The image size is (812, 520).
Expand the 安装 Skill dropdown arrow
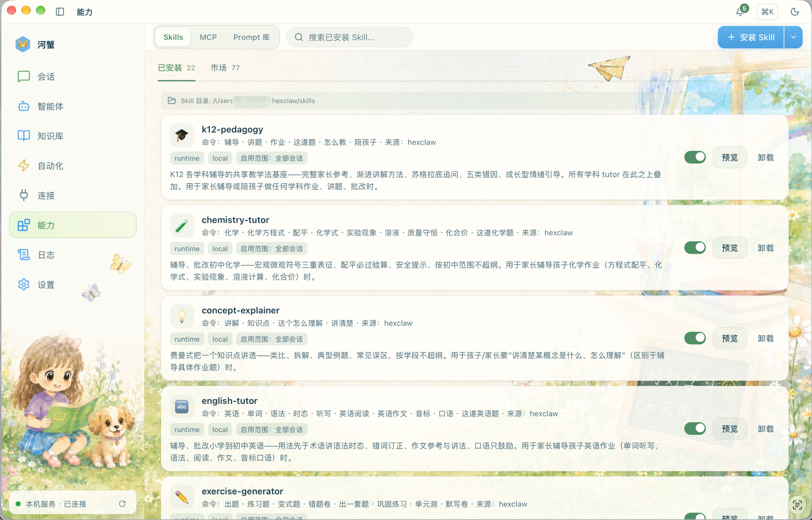point(794,37)
